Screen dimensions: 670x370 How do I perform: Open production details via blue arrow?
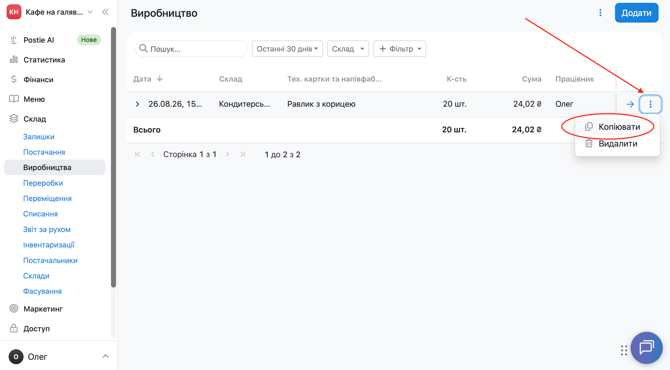630,104
